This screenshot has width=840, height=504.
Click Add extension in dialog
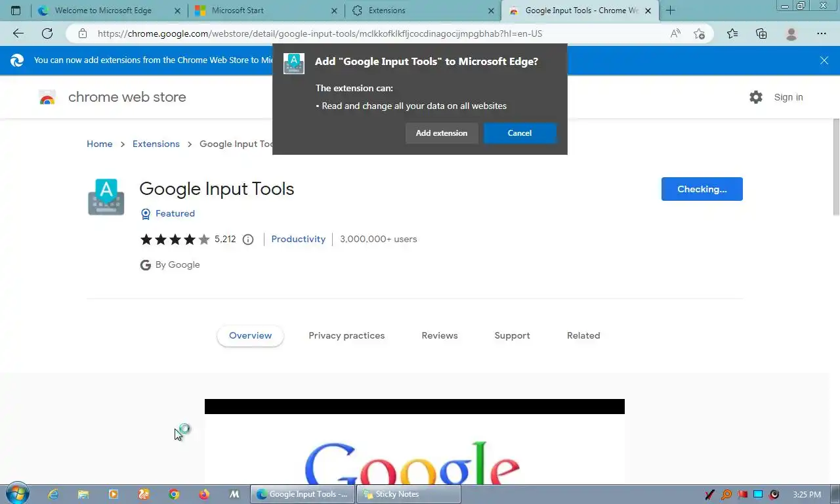pos(442,133)
